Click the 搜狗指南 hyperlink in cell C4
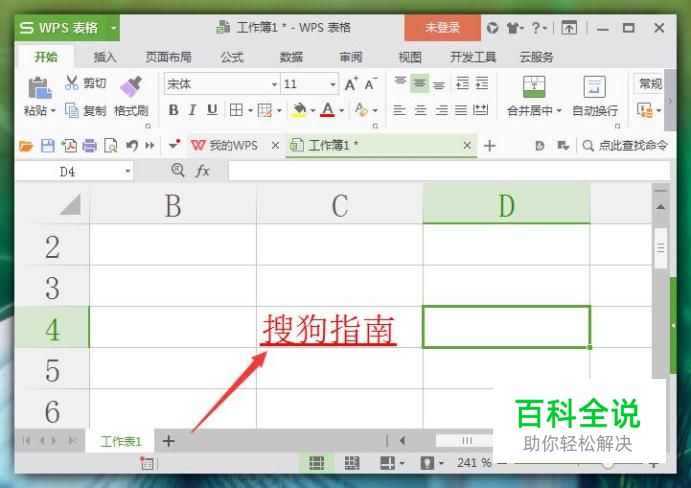The image size is (691, 488). (x=328, y=330)
